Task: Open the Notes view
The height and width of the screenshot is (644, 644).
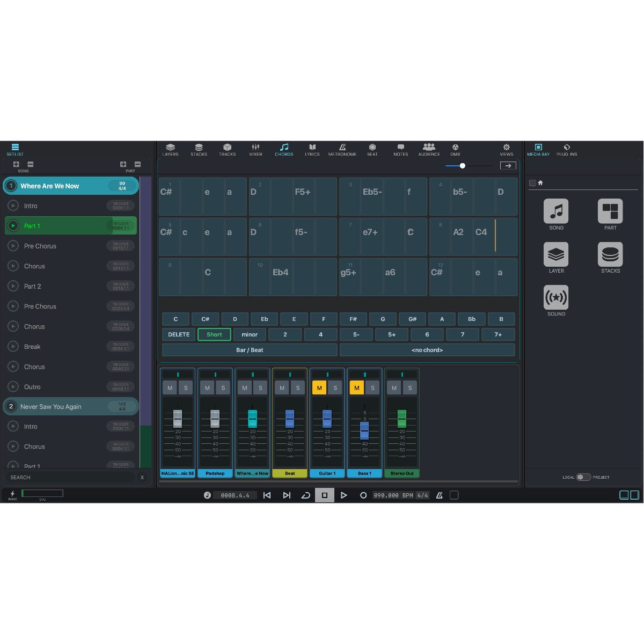Action: click(401, 150)
